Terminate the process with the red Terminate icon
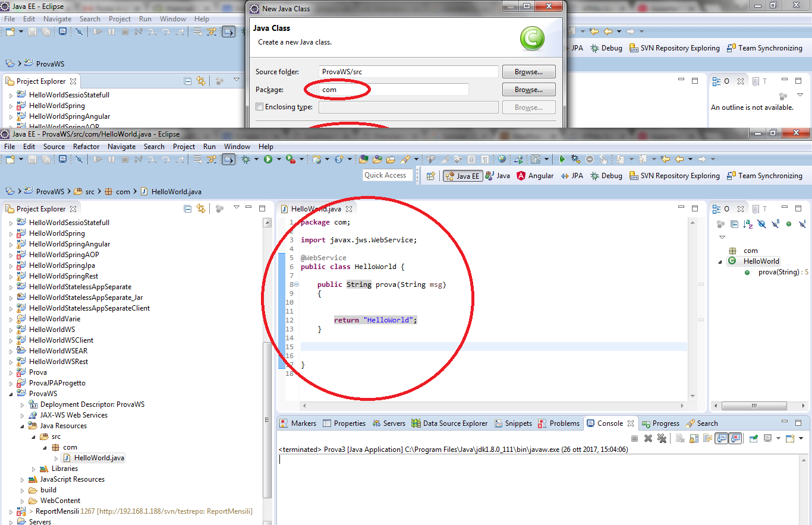 (x=634, y=438)
